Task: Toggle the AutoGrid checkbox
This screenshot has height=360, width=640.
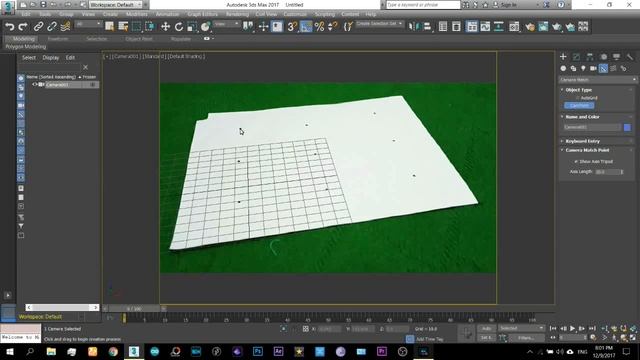Action: click(x=577, y=98)
